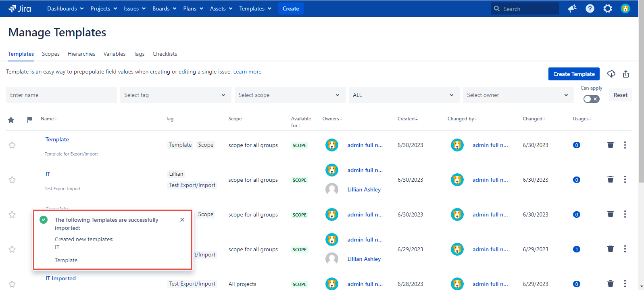Viewport: 644px width, 290px height.
Task: Click the import templates cloud icon
Action: tap(611, 74)
